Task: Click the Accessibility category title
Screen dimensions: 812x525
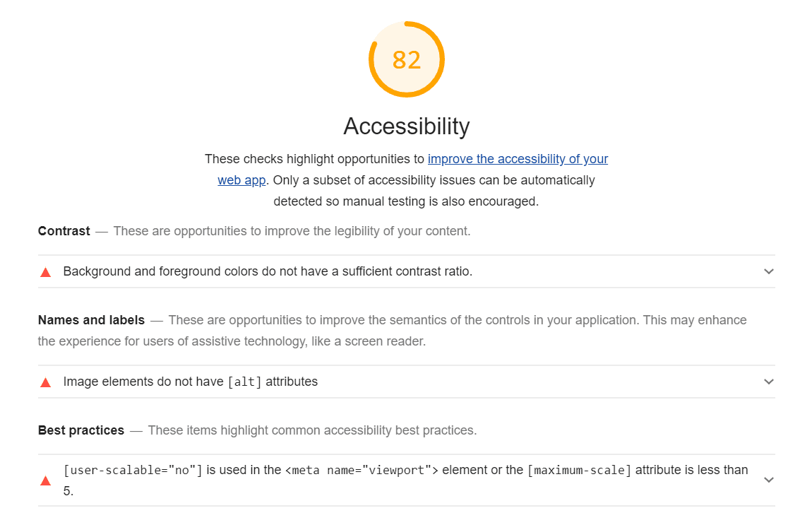Action: pyautogui.click(x=407, y=126)
